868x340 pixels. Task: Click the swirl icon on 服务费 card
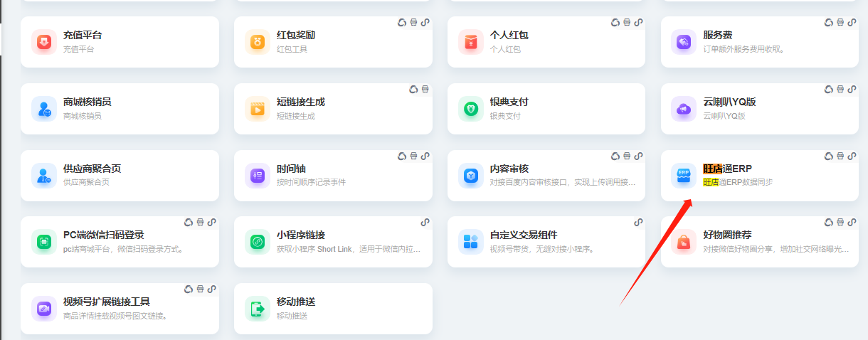click(x=829, y=23)
